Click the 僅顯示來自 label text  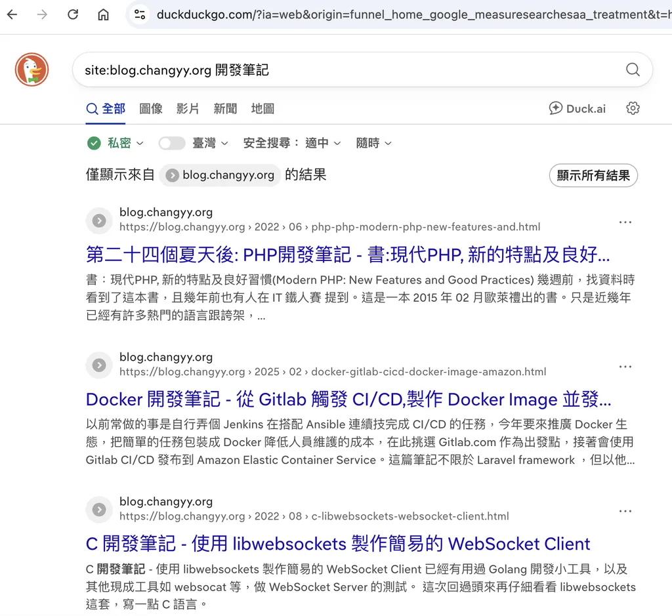(120, 175)
